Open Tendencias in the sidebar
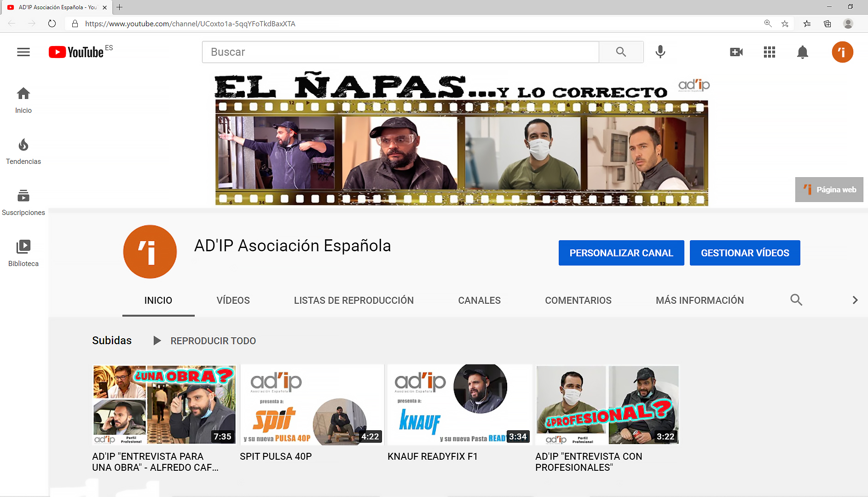 point(23,151)
